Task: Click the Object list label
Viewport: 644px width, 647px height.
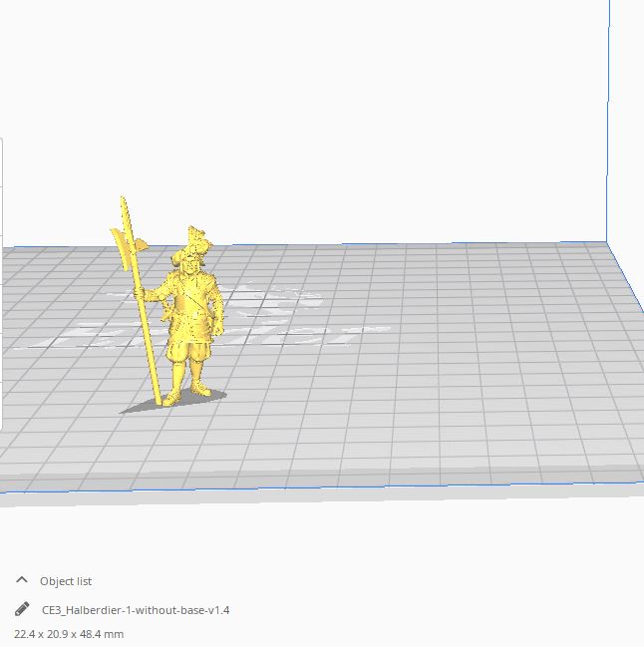Action: (66, 581)
